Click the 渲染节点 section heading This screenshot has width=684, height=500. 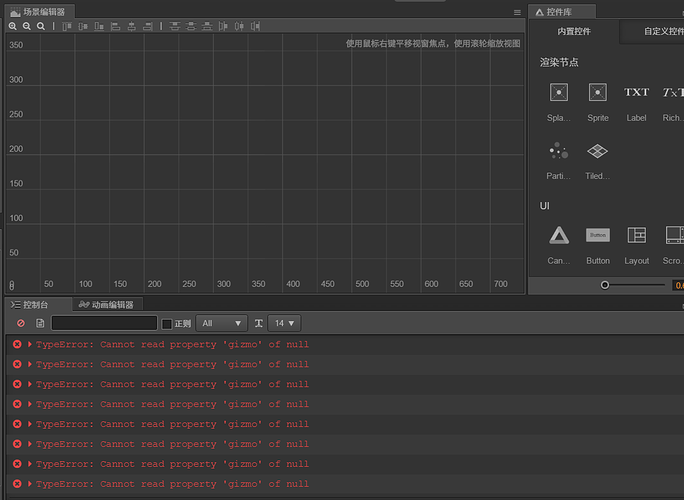559,62
